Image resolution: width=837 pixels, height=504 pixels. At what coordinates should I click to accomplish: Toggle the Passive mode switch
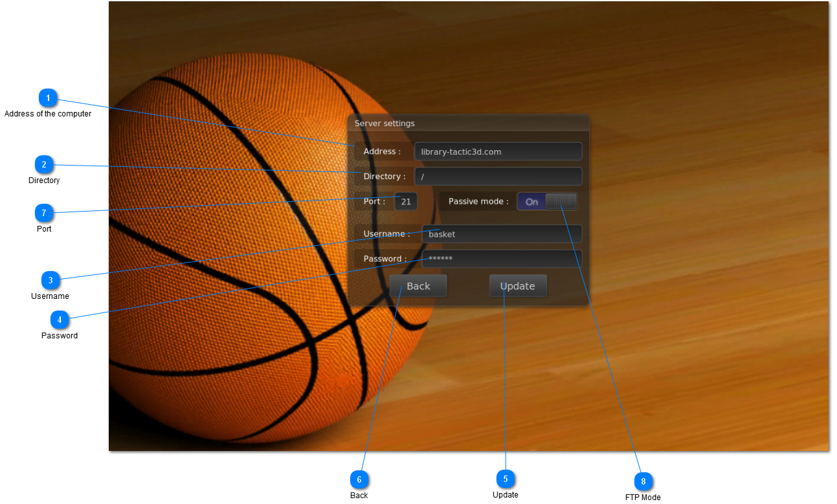coord(547,202)
